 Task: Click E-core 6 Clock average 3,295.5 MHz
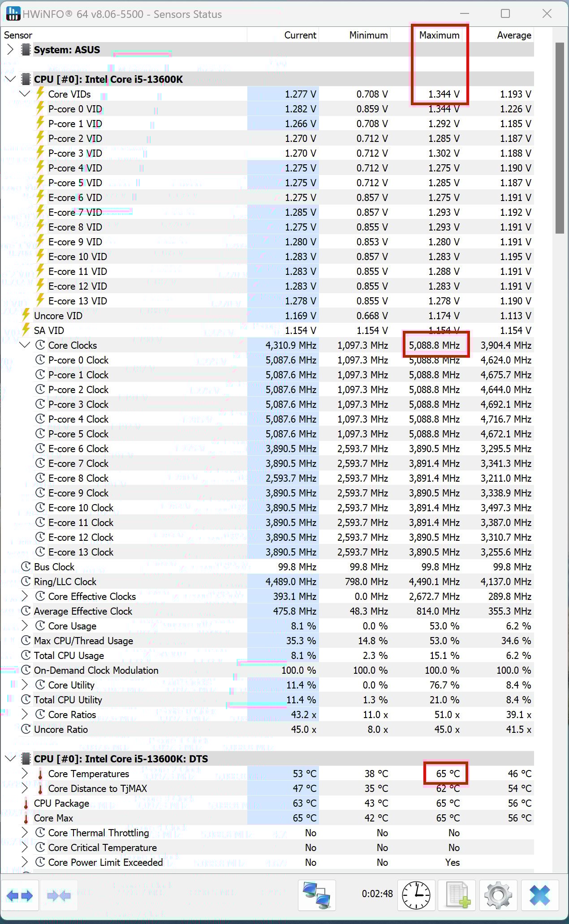(x=506, y=449)
